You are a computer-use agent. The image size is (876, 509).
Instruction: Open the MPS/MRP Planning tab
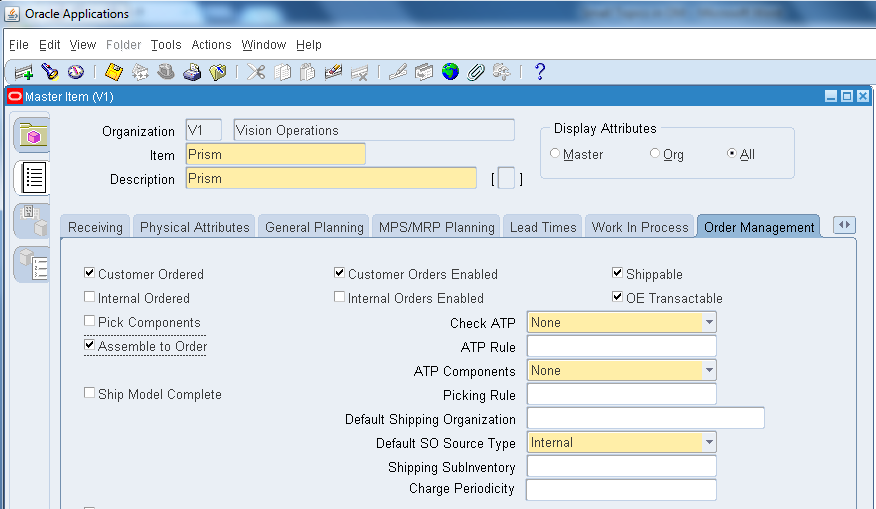(x=436, y=227)
